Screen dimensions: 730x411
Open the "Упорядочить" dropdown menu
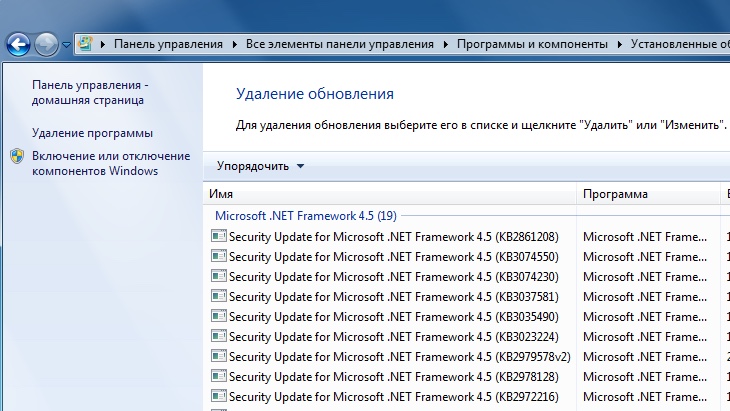(x=260, y=166)
